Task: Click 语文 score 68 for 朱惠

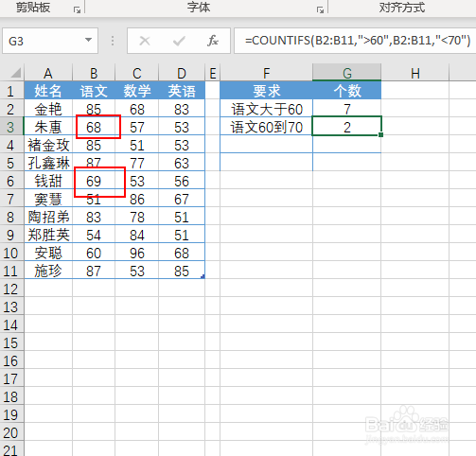Action: [94, 127]
